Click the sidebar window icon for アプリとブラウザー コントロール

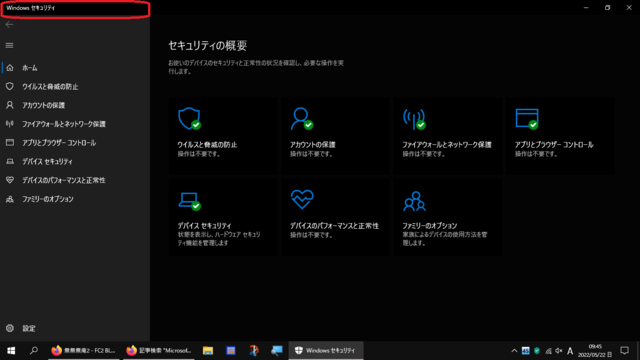click(x=10, y=142)
